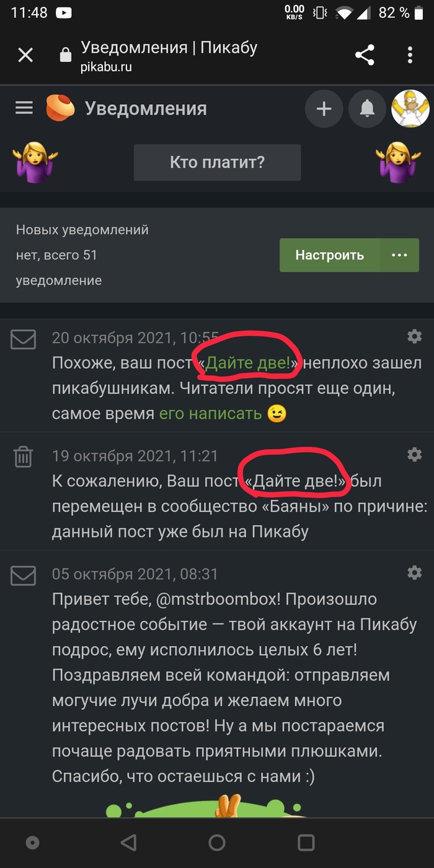Follow the «его написать» link
Screen dimensions: 434x868
210,414
